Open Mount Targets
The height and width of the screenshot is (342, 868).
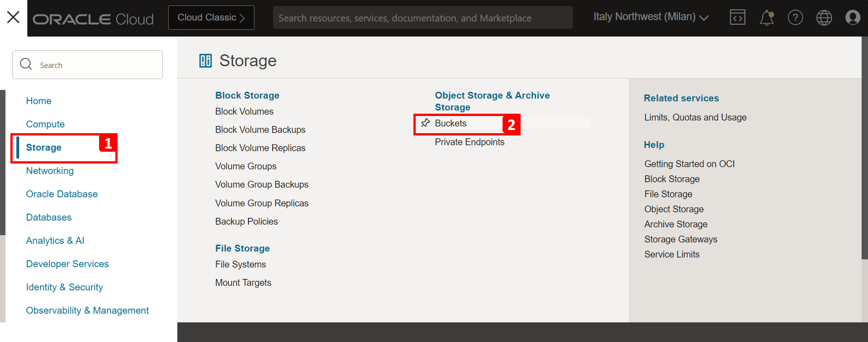tap(243, 283)
